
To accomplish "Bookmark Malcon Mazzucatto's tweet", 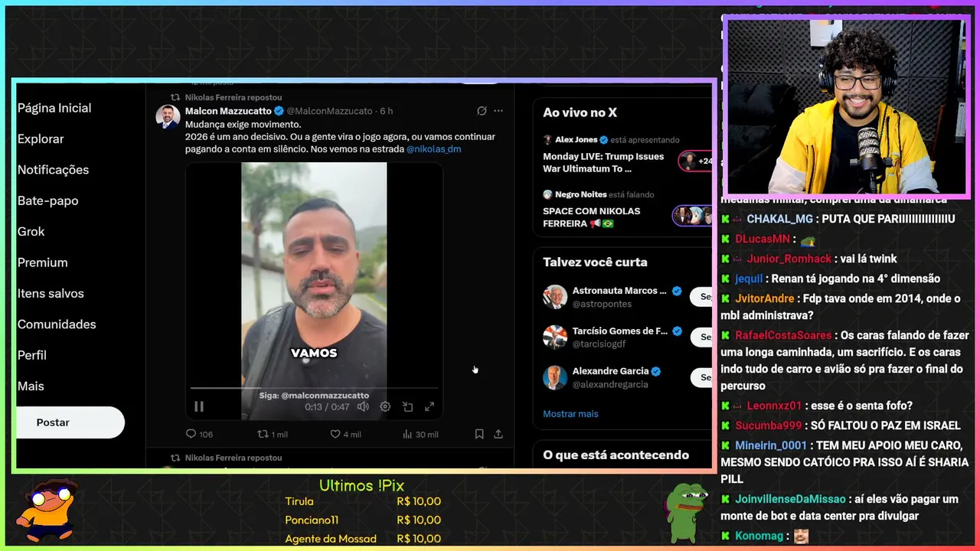I will pyautogui.click(x=479, y=434).
